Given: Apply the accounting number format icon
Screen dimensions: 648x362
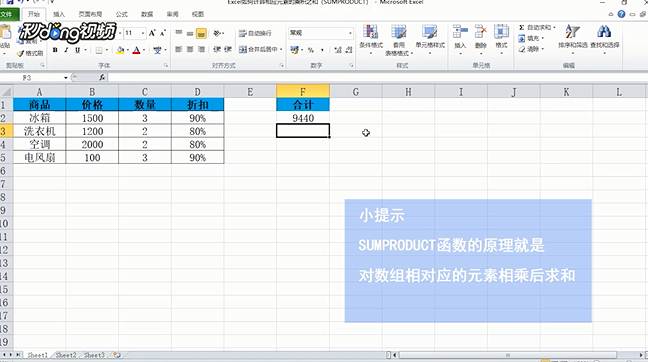Looking at the screenshot, I should point(294,50).
